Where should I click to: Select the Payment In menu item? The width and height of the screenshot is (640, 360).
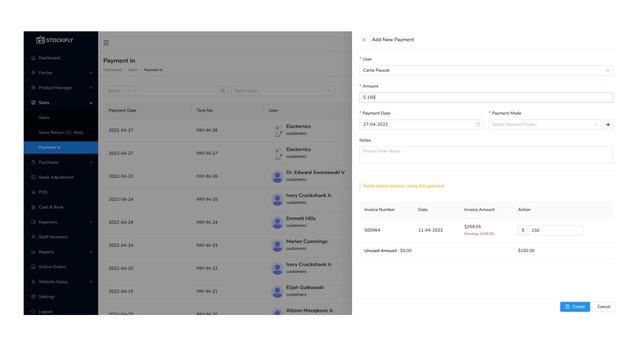61,147
